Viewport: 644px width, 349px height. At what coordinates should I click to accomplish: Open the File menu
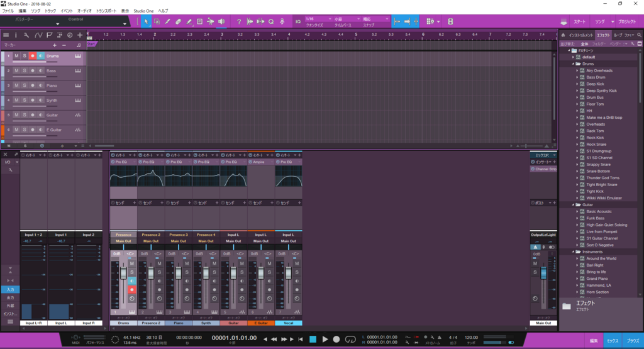coord(8,11)
